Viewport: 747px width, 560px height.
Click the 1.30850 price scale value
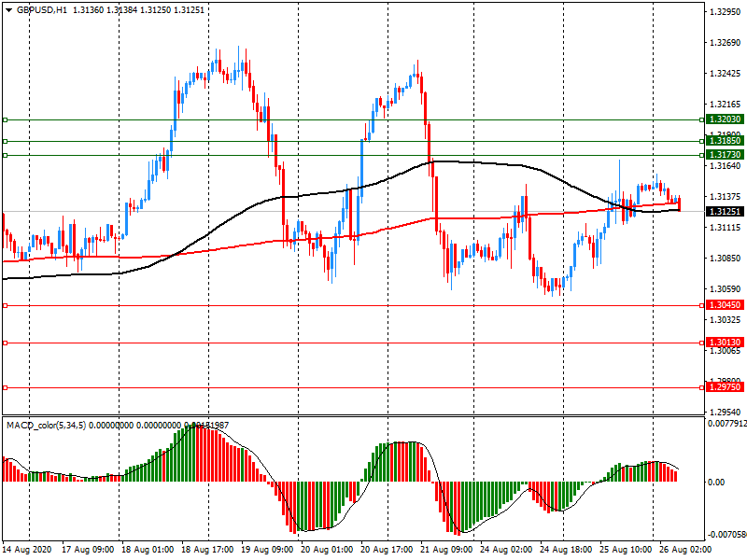tap(726, 259)
